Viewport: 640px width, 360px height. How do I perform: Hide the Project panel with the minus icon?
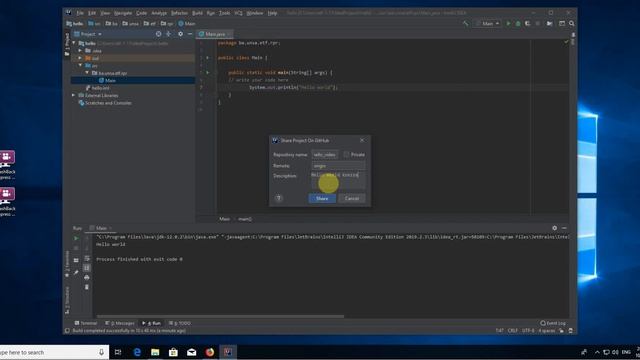190,34
